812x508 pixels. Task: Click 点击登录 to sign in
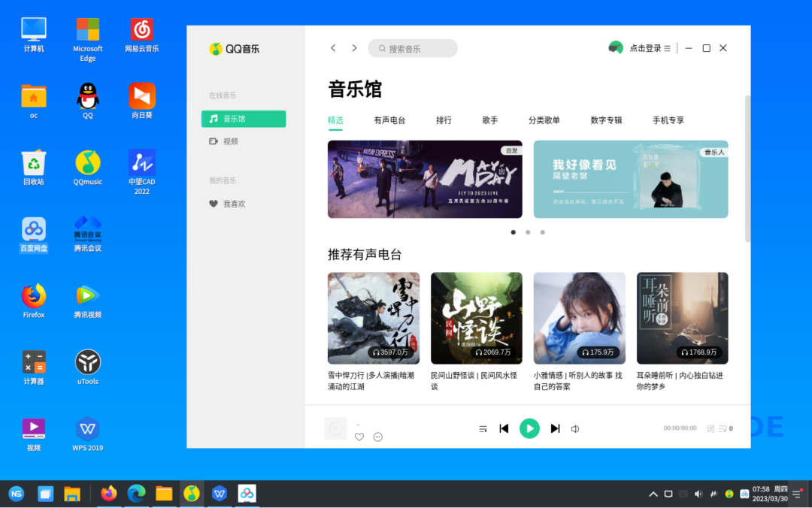[645, 48]
